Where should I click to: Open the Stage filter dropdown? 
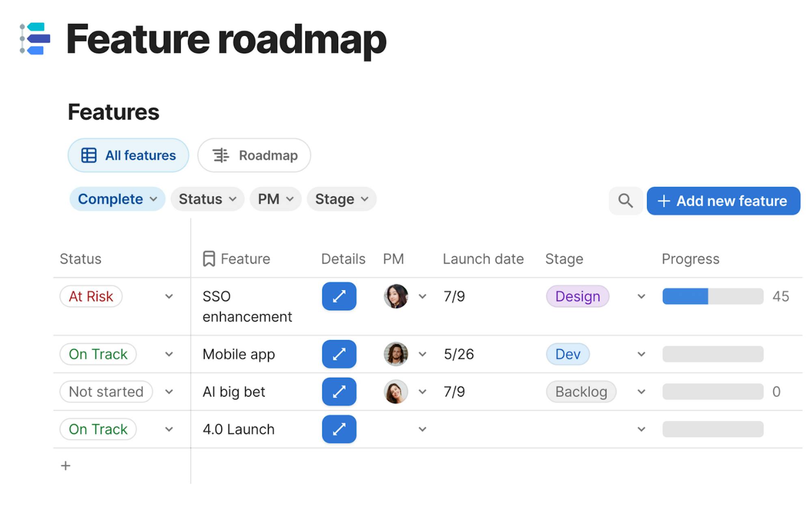(341, 199)
